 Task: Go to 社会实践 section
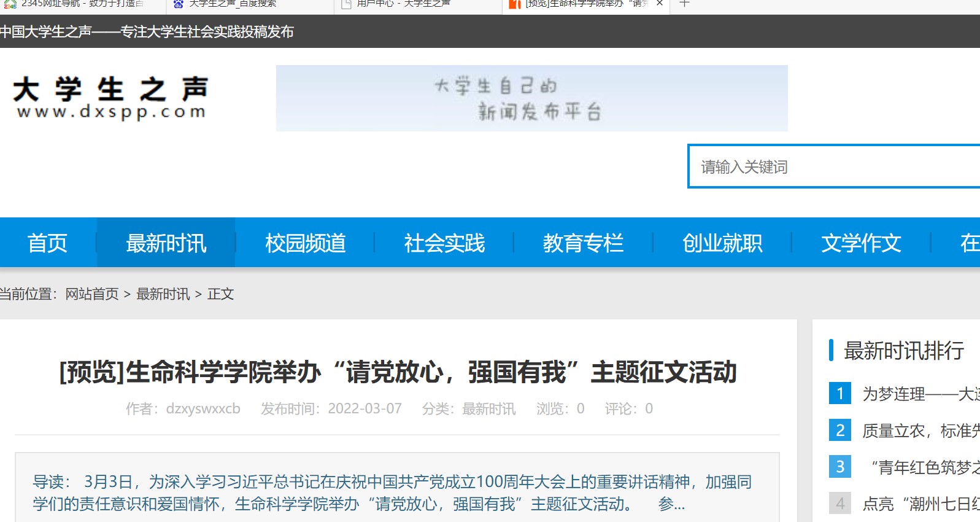pos(444,243)
